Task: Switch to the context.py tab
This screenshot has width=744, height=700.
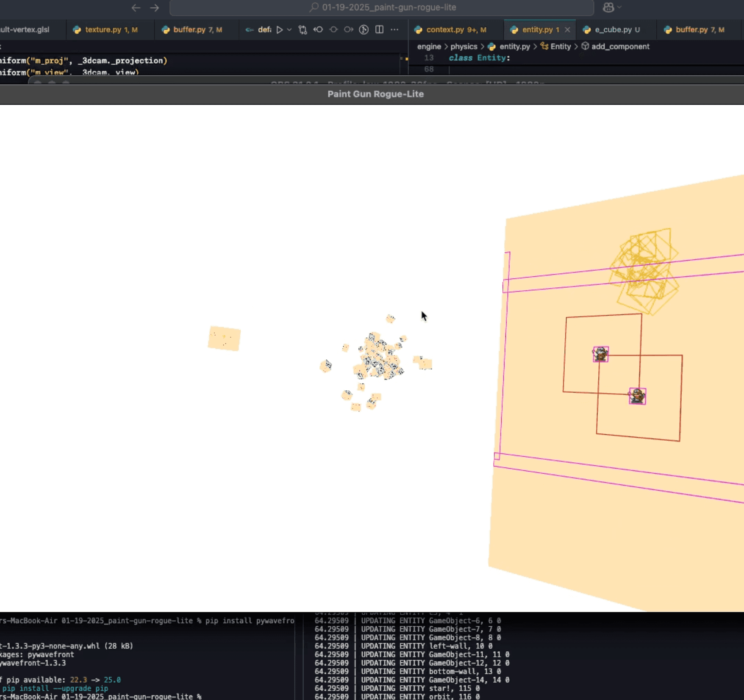Action: point(456,30)
